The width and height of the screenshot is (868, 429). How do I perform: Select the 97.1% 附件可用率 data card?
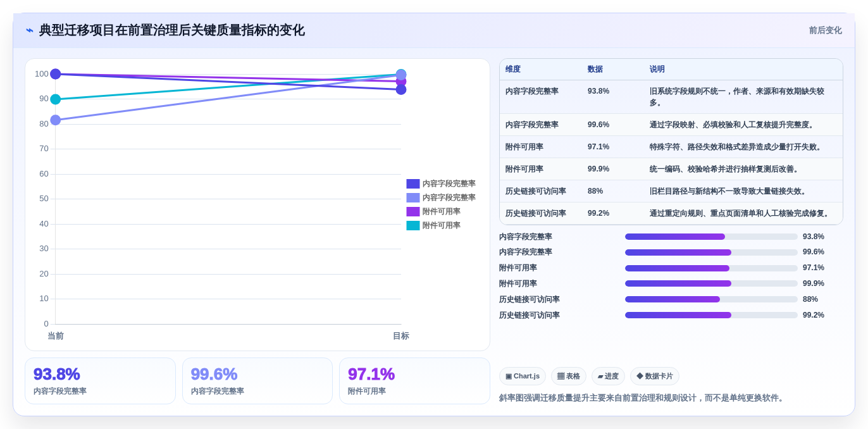(x=414, y=381)
